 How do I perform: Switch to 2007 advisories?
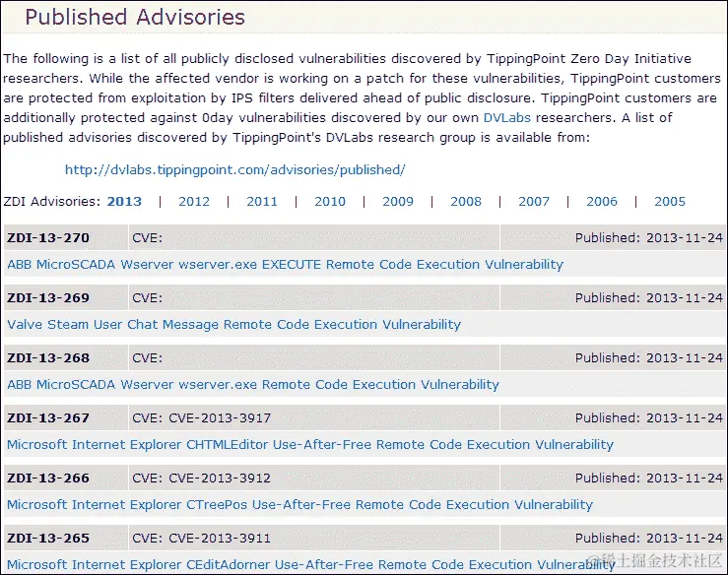(534, 202)
